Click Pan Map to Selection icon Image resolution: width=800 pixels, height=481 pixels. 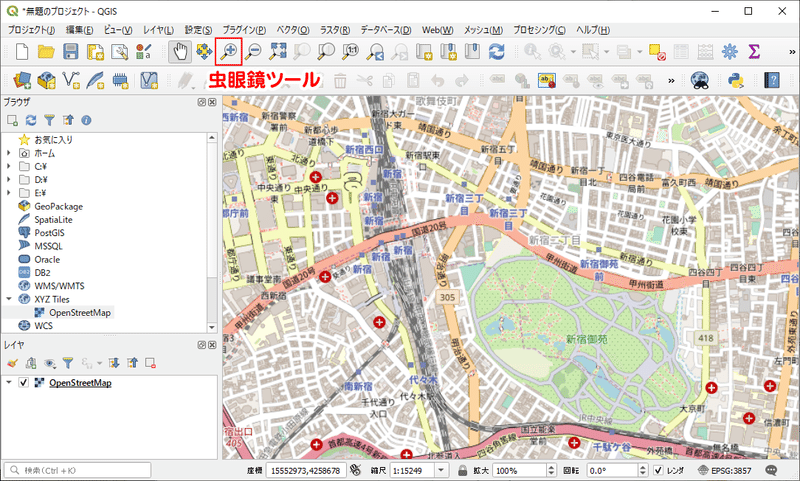(204, 51)
